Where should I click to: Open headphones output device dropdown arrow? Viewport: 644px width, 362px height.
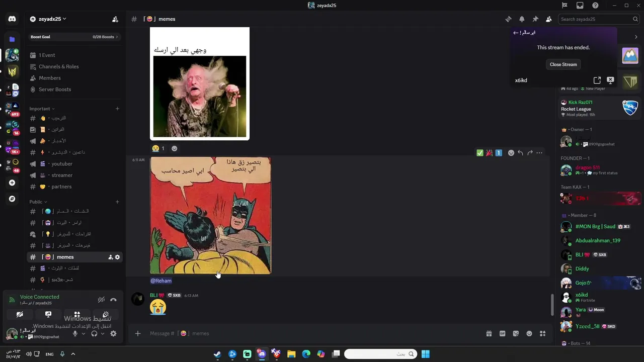103,333
